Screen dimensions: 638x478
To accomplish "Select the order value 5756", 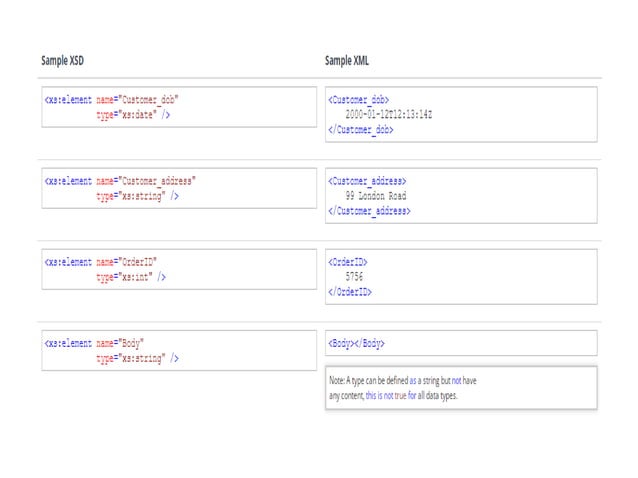I will (x=354, y=277).
